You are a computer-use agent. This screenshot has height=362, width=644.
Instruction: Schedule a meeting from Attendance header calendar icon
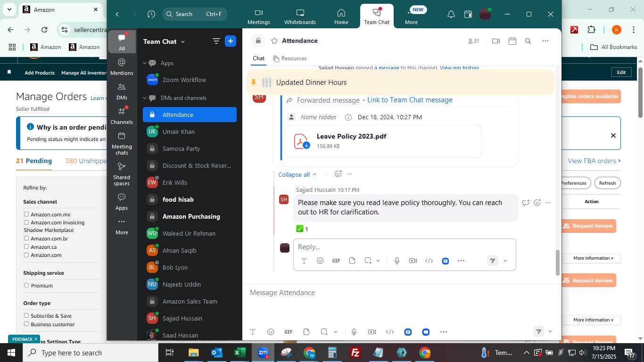pos(512,41)
